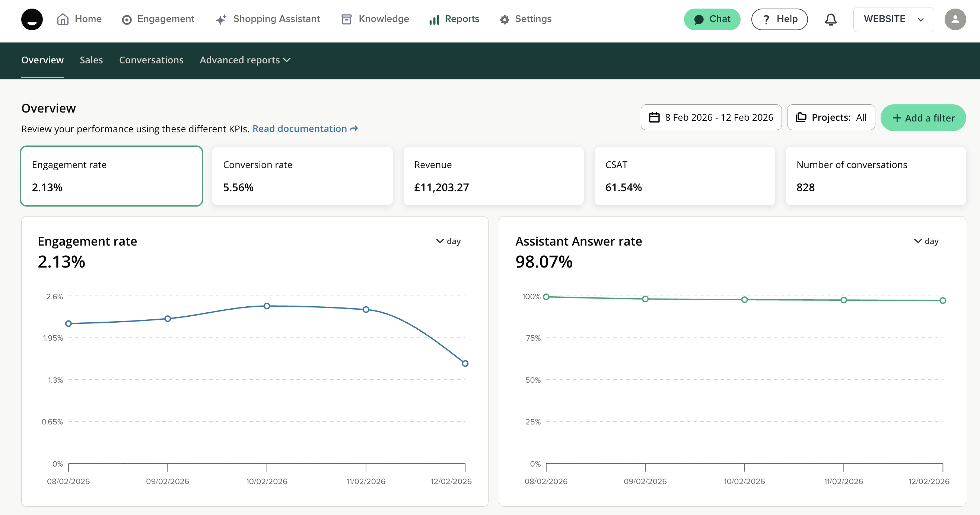Open the WEBSITE project selector dropdown
Screen dimensions: 980x515
893,19
